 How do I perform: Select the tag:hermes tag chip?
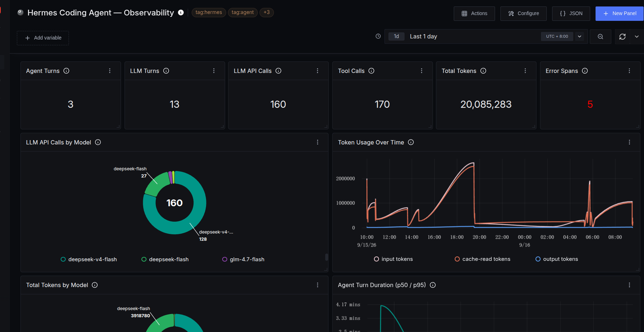click(208, 12)
